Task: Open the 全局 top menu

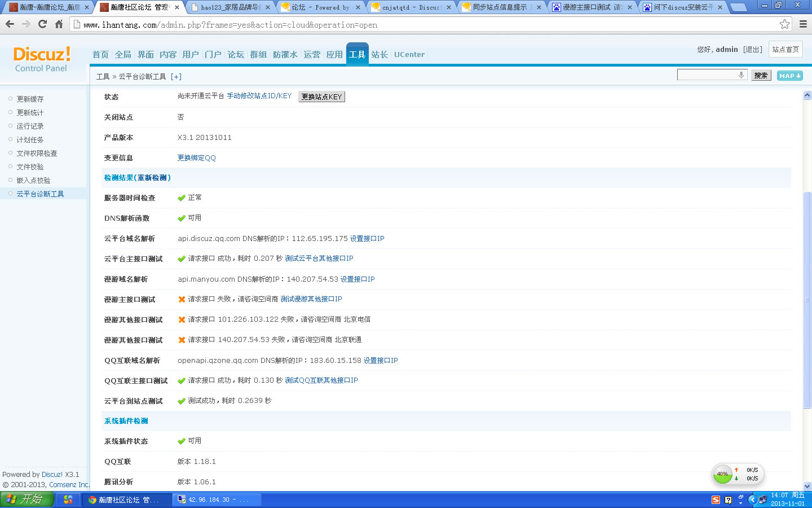Action: point(123,54)
